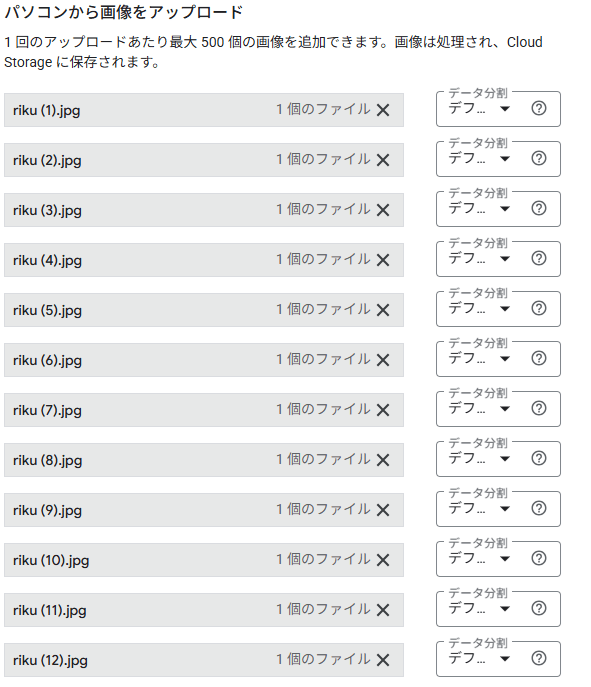This screenshot has height=687, width=591.
Task: Show data split help for riku (7).jpg
Action: pyautogui.click(x=538, y=408)
